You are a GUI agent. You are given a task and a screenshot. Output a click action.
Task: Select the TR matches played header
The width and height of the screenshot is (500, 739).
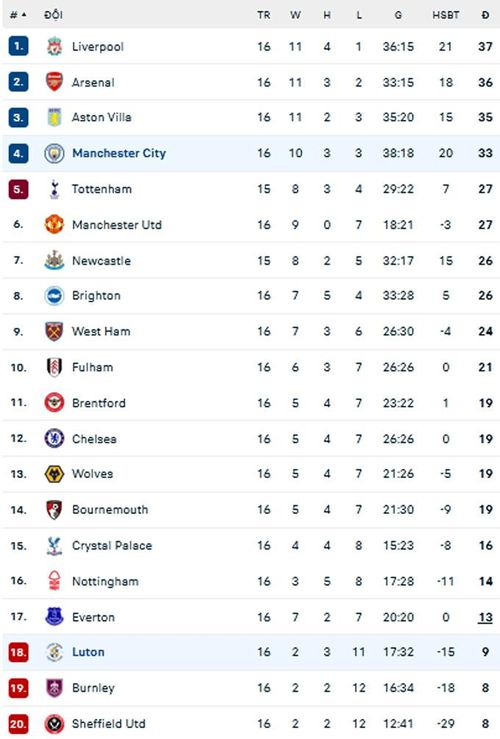(x=263, y=15)
